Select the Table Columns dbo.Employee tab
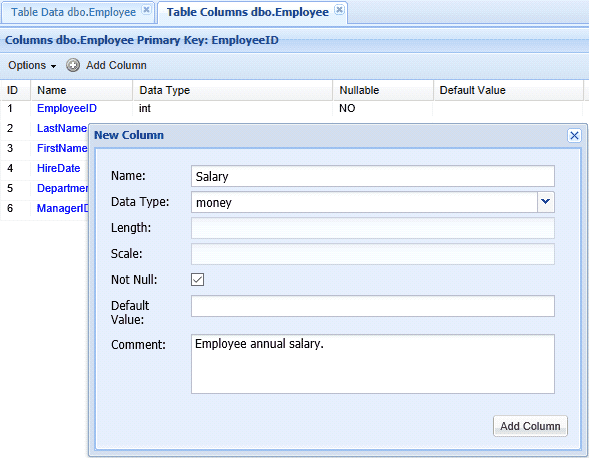589x458 pixels. click(x=248, y=12)
